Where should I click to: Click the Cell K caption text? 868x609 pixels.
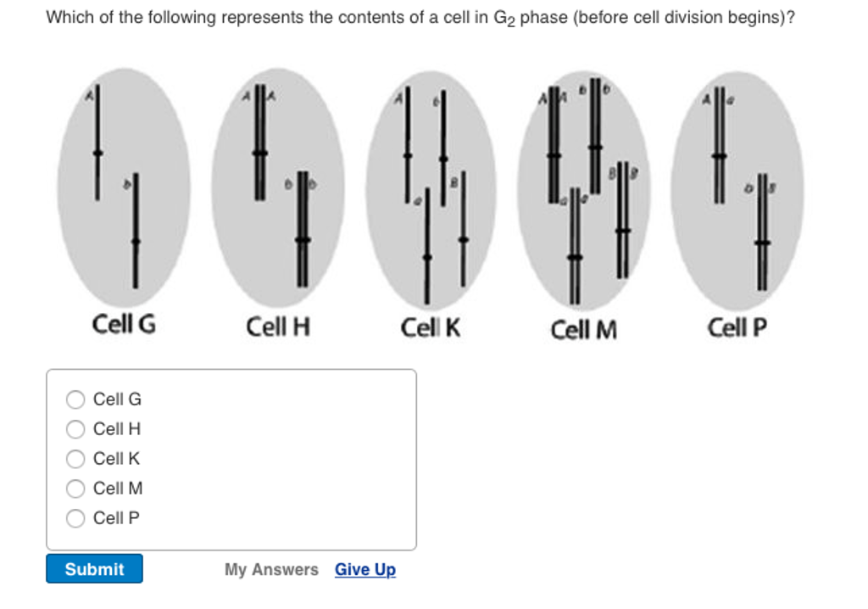coord(431,325)
